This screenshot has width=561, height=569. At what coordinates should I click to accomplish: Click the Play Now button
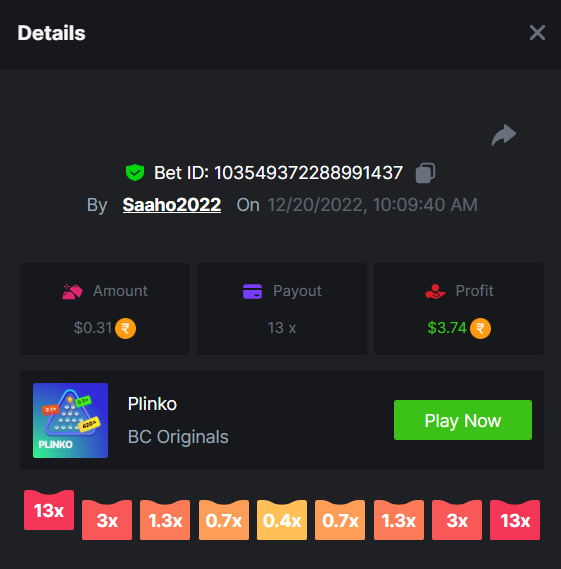(x=463, y=420)
